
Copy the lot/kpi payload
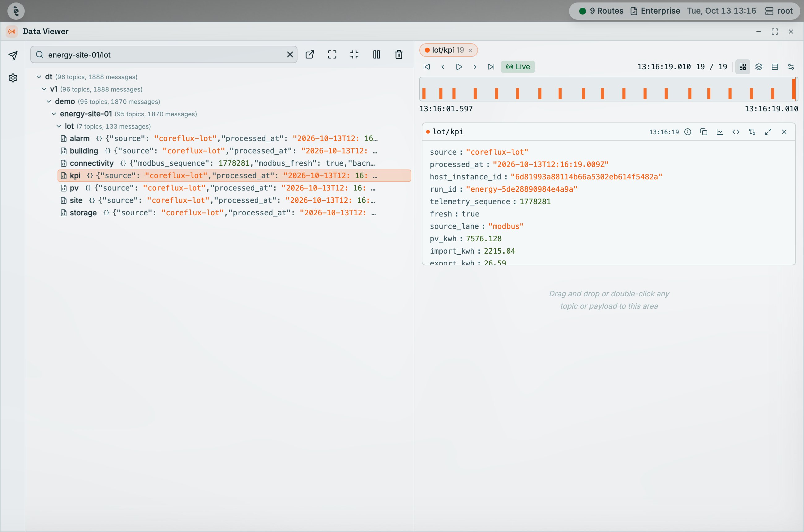click(703, 132)
